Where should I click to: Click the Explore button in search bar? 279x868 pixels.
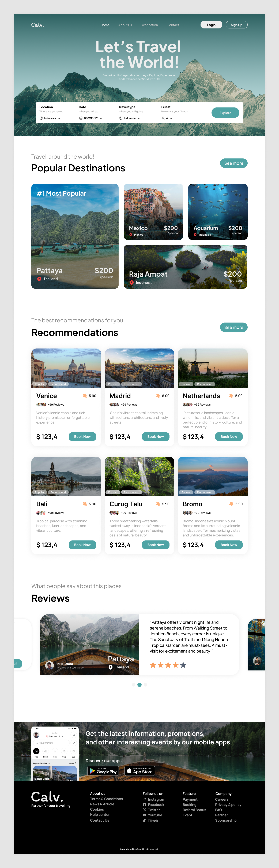pos(225,113)
